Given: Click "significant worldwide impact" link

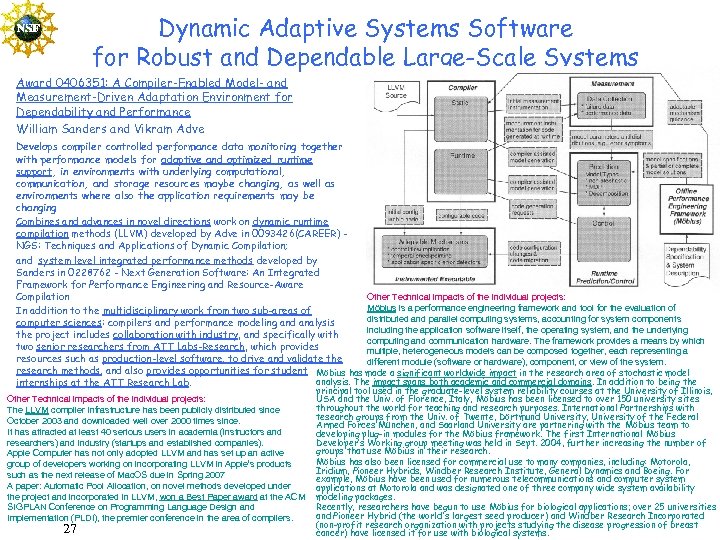Looking at the screenshot, I should coord(456,373).
